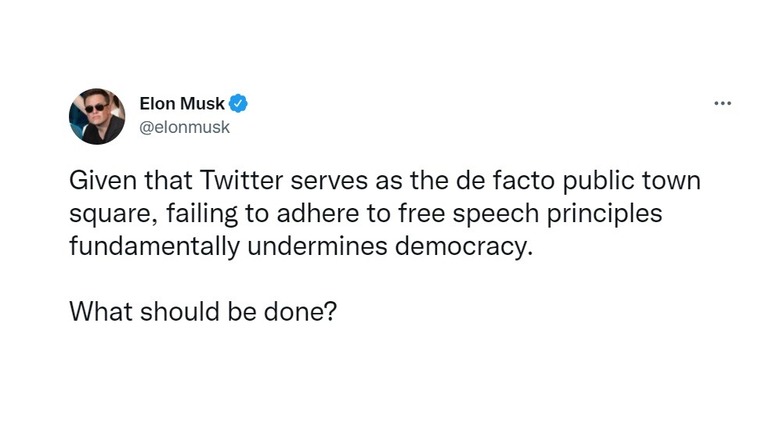Click the blue verified checkmark badge

coord(240,102)
